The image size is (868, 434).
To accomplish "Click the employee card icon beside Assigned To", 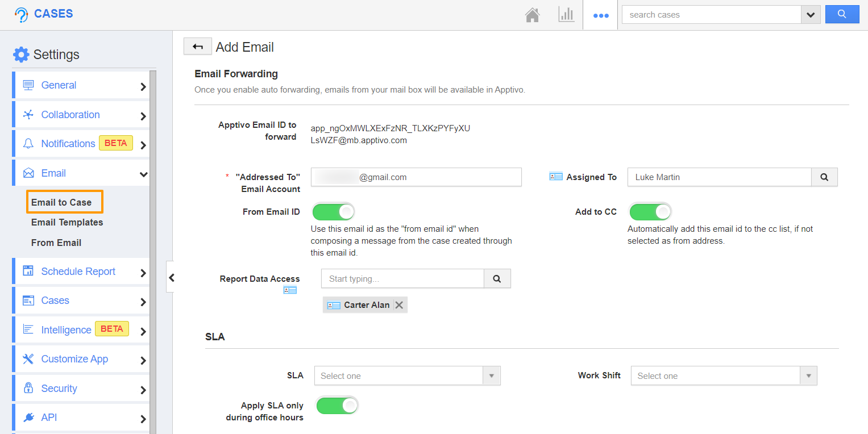I will coord(556,177).
